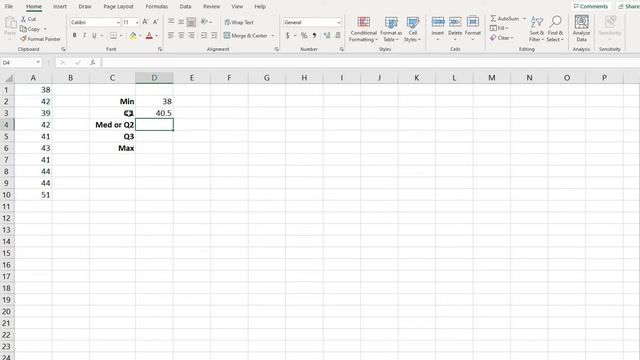Select Middle Align in Alignment group
Screen dimensions: 640x360
[x=181, y=22]
